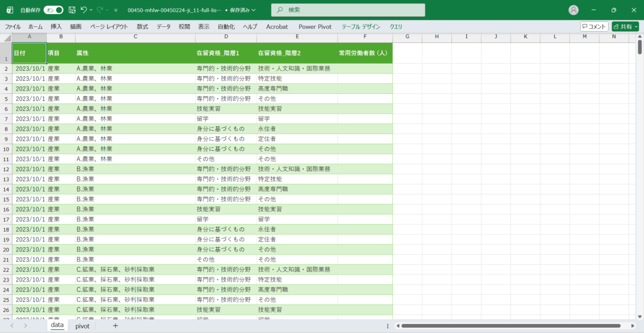644x333 pixels.
Task: Click the Save icon in quick access toolbar
Action: tap(72, 10)
